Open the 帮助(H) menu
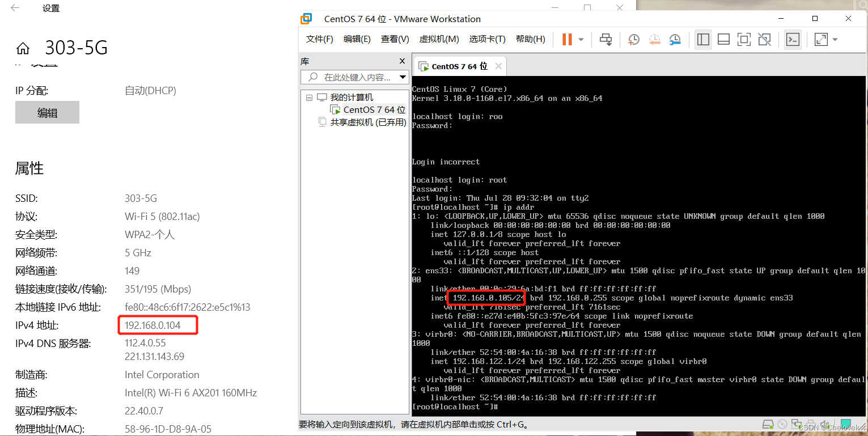Screen dimensions: 868x436 coord(531,39)
